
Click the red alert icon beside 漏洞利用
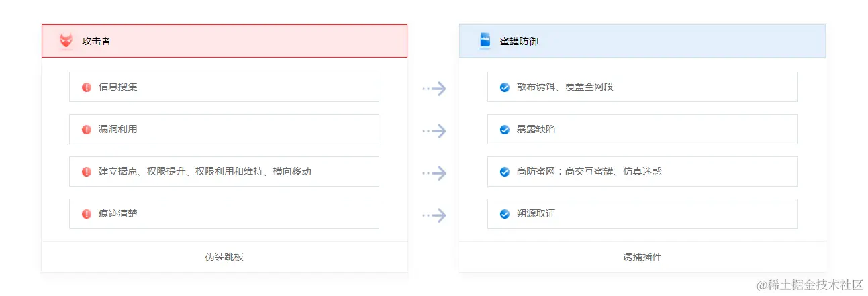[87, 130]
